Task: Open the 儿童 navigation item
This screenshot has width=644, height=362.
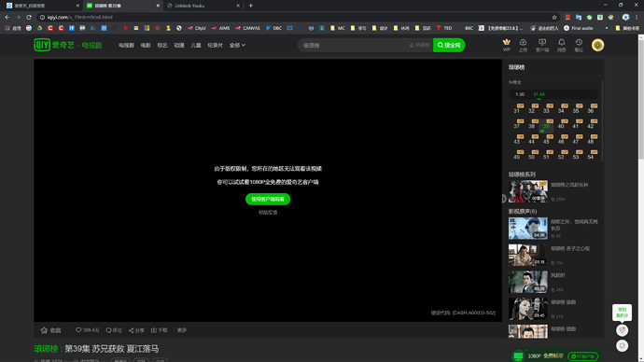Action: (x=196, y=45)
